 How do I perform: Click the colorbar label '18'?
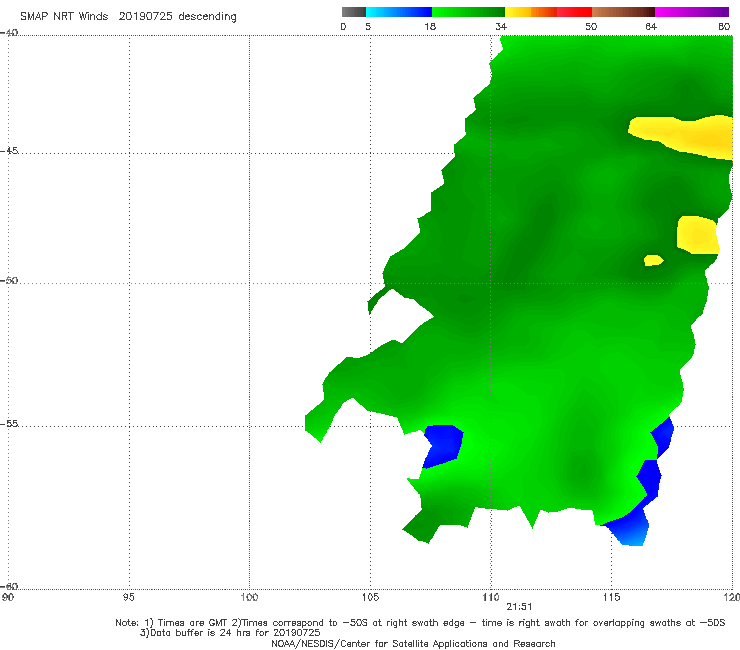[430, 26]
